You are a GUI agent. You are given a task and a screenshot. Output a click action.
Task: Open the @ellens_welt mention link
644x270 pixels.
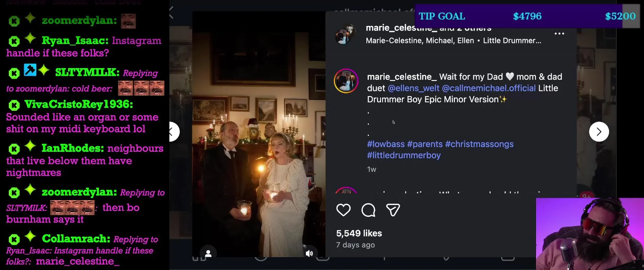413,88
